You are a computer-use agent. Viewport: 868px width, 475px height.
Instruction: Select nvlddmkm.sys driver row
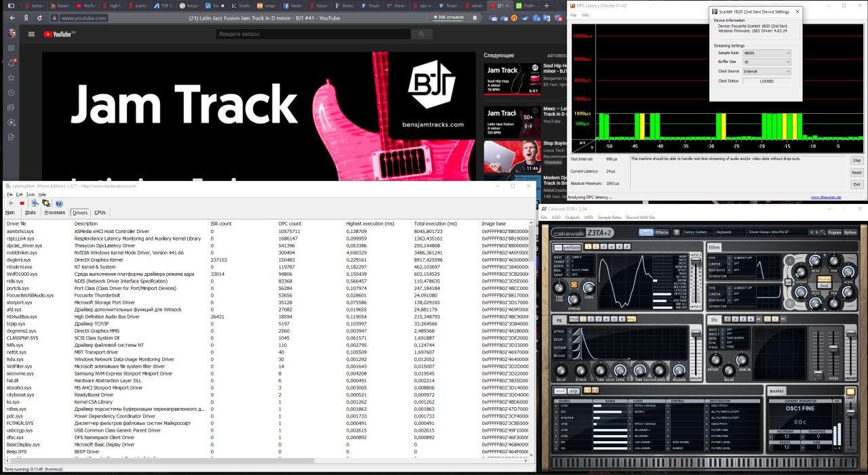pyautogui.click(x=269, y=253)
